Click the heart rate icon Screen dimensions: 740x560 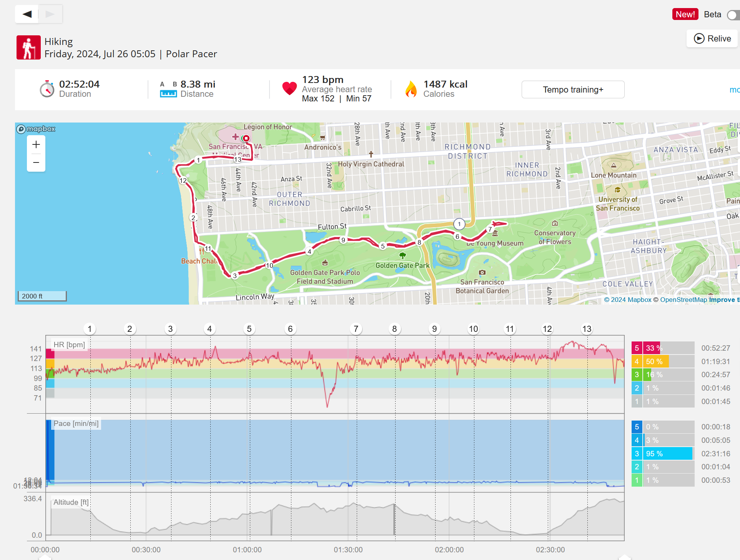point(289,89)
